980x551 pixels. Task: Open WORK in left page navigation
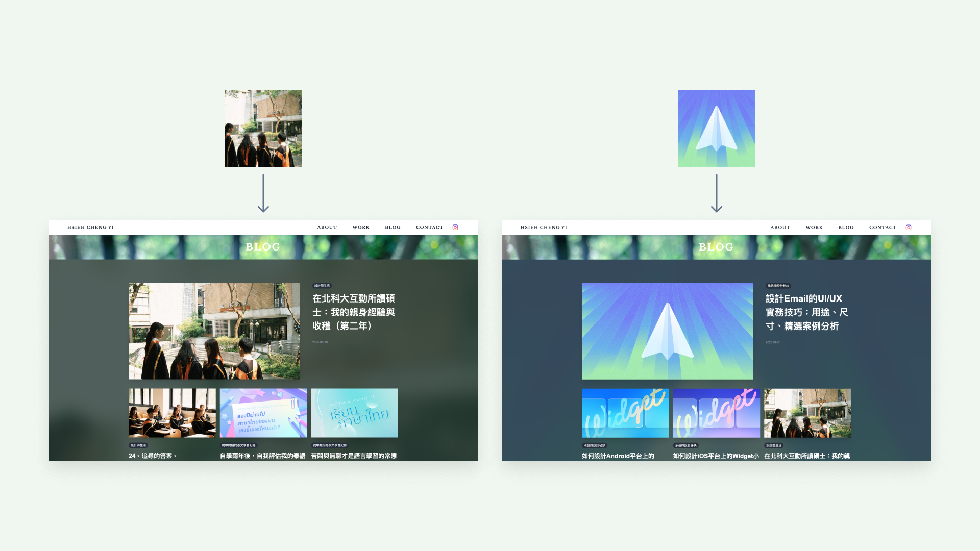[360, 228]
